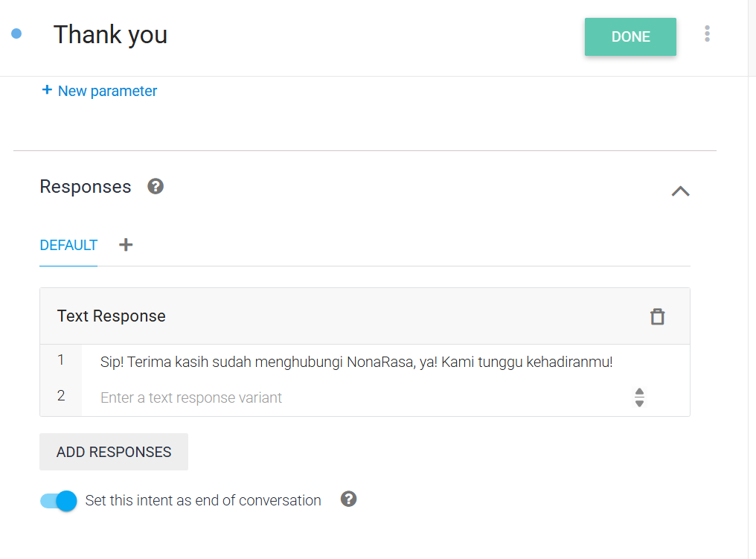The image size is (756, 559).
Task: Click the plus icon before New parameter
Action: pyautogui.click(x=47, y=90)
